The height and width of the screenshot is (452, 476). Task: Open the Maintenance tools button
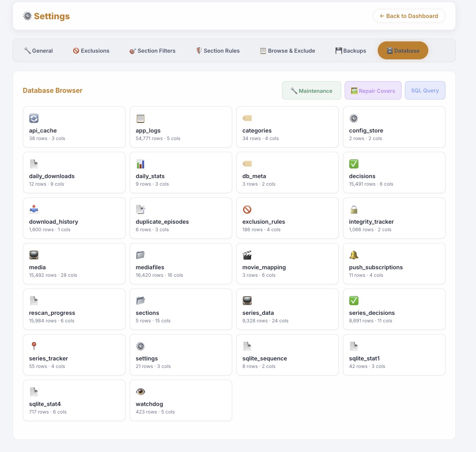312,90
